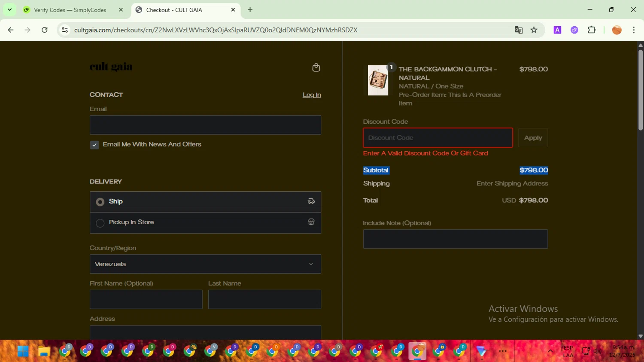
Task: Switch to the Verify Codes — SimplyCodes tab
Action: click(70, 10)
